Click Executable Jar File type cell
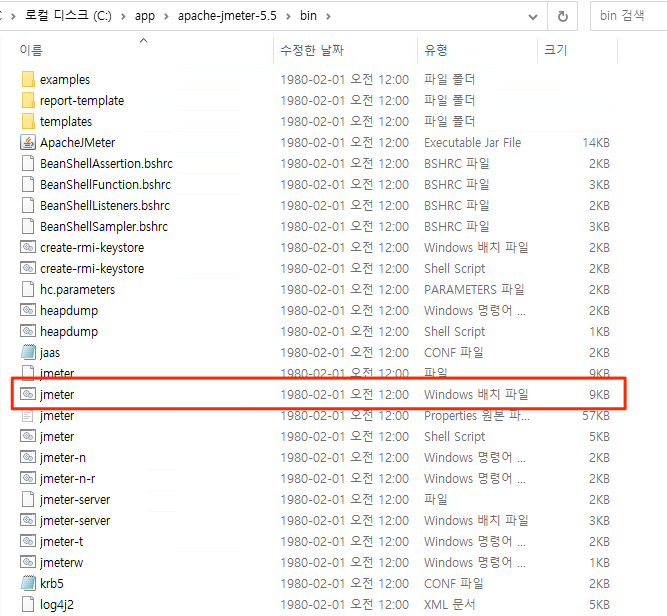The height and width of the screenshot is (616, 667). [x=472, y=143]
